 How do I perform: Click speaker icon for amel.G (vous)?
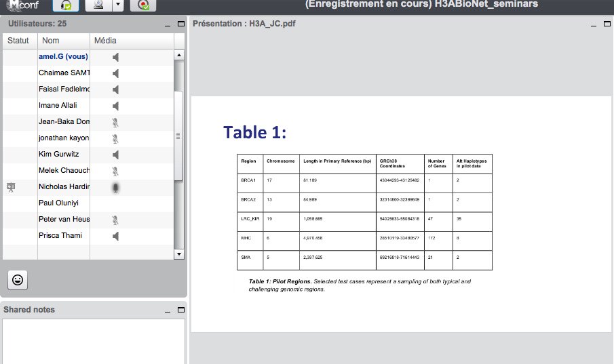(115, 57)
